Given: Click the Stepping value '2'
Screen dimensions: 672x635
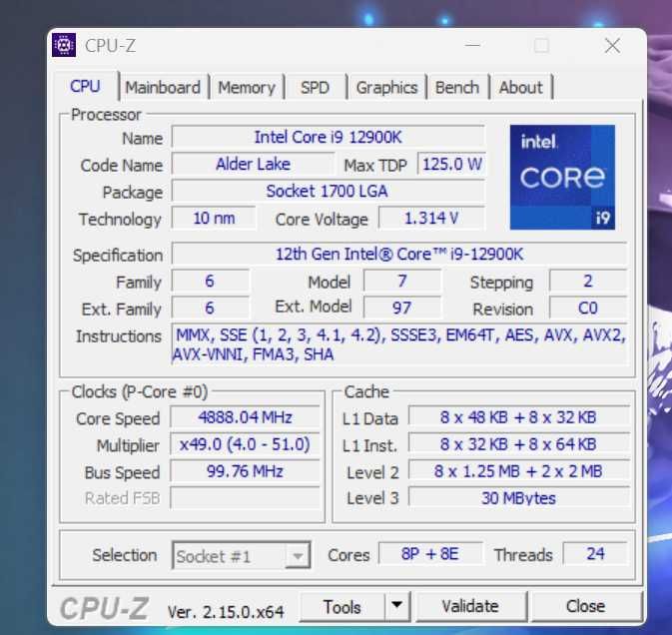Looking at the screenshot, I should tap(587, 282).
